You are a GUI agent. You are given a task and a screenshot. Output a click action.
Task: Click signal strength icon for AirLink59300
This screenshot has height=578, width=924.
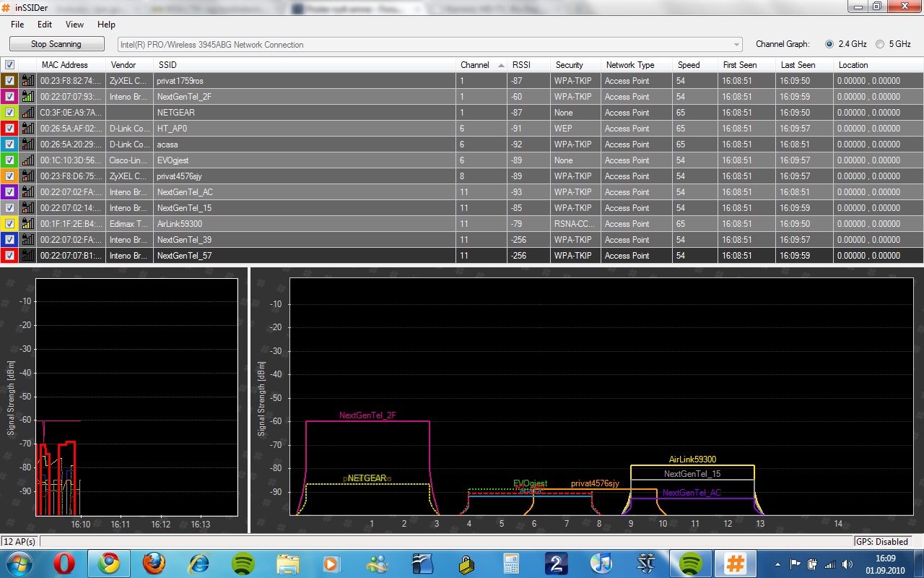tap(28, 224)
